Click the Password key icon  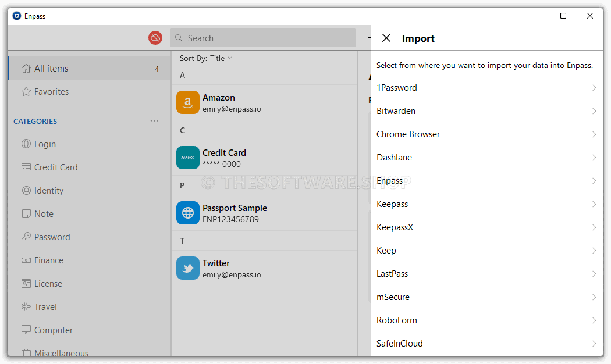[x=26, y=237]
